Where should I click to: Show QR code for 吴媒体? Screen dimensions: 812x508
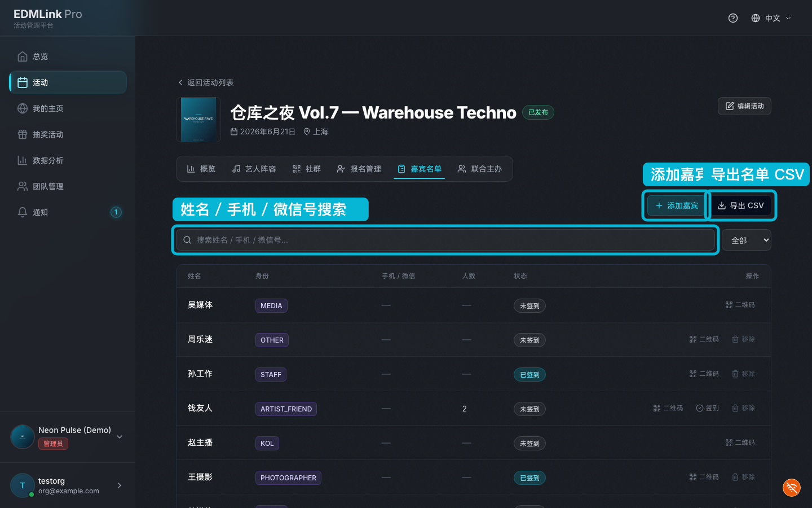click(x=740, y=305)
